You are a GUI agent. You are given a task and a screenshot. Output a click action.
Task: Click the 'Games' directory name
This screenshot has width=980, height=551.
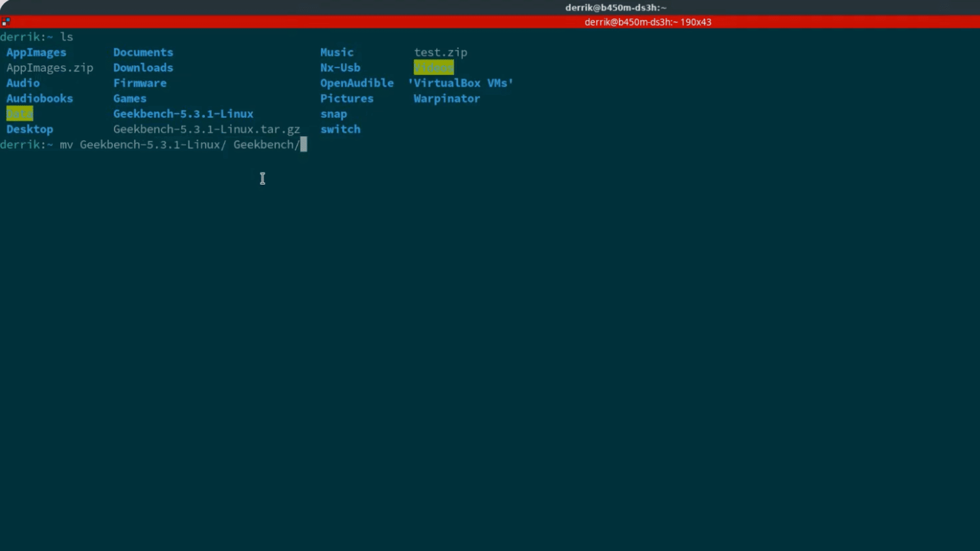130,98
